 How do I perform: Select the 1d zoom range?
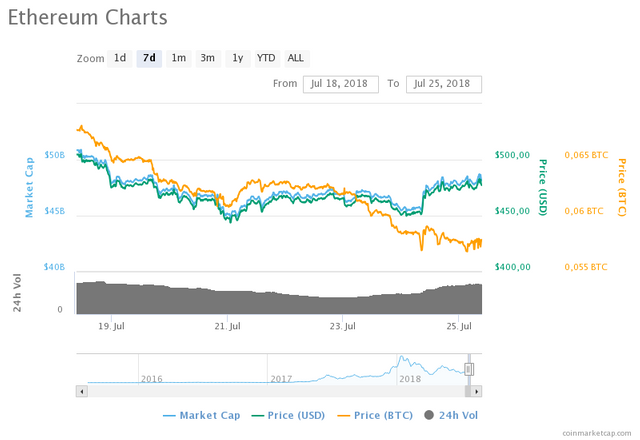120,58
